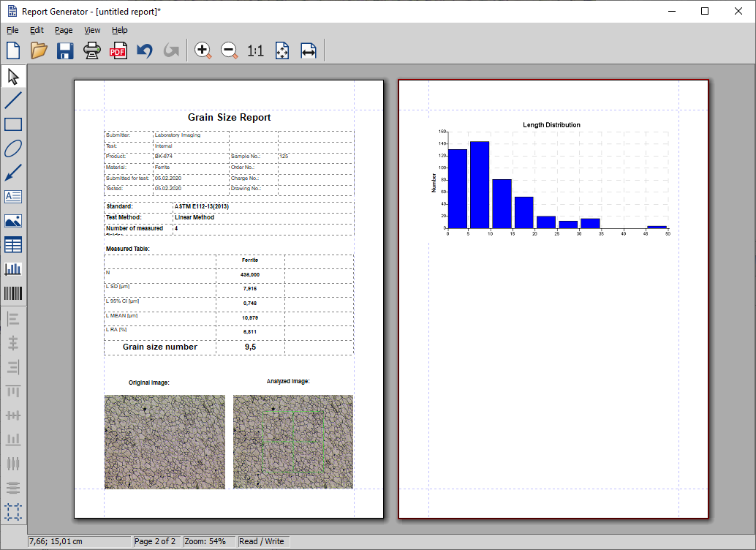This screenshot has height=550, width=756.
Task: Zoom in using the magnifier plus icon
Action: [x=203, y=50]
